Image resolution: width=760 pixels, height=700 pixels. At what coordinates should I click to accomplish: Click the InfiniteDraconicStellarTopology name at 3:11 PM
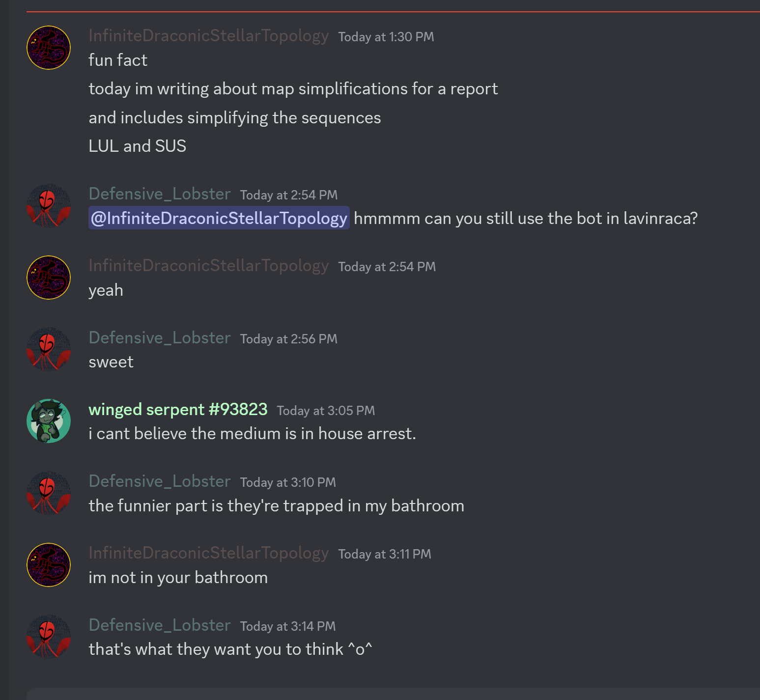[209, 553]
